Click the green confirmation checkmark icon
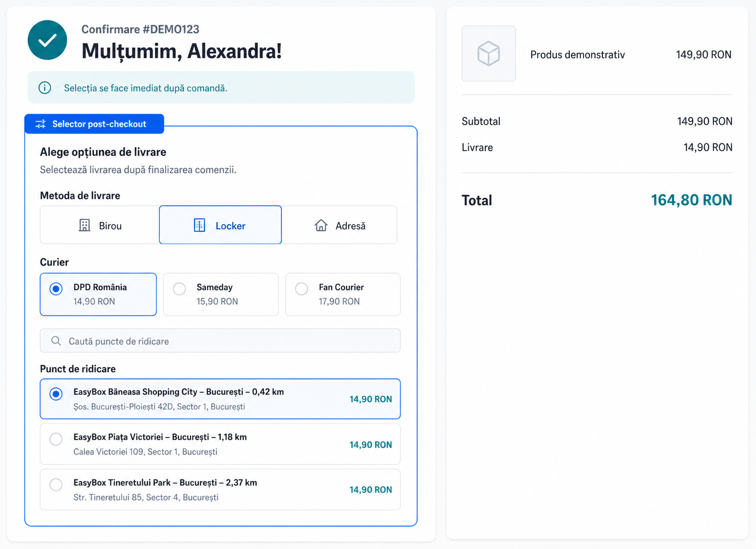This screenshot has width=756, height=549. coord(47,40)
